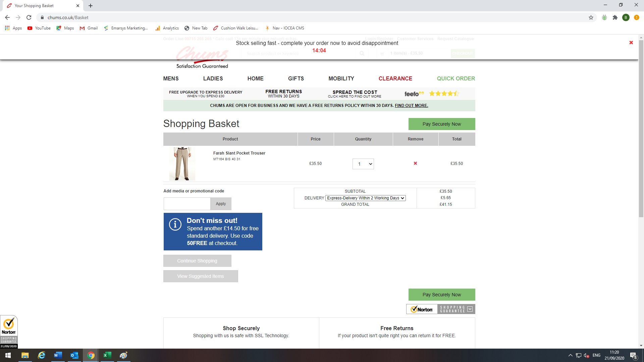Expand the Norton Shopping Guarantee chevron
This screenshot has width=644, height=362.
coord(470,309)
